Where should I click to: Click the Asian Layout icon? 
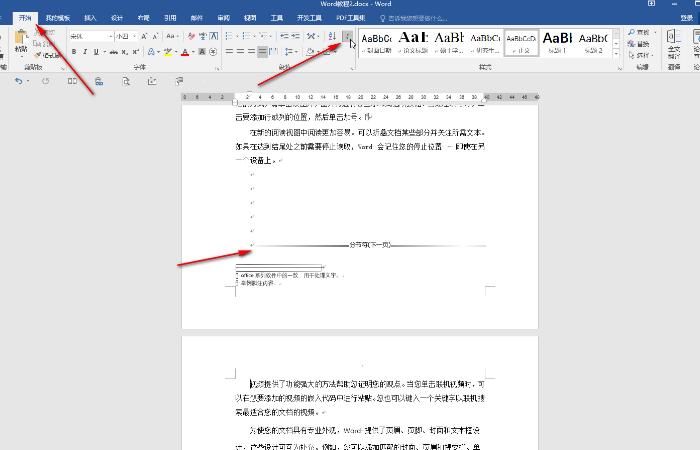[x=311, y=36]
